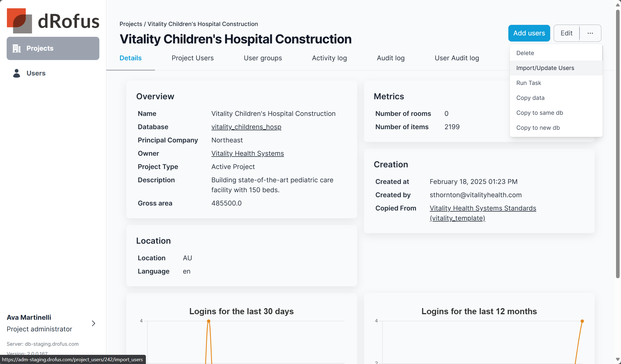The image size is (621, 364).
Task: Follow the Vitality Health Systems owner link
Action: click(x=247, y=154)
